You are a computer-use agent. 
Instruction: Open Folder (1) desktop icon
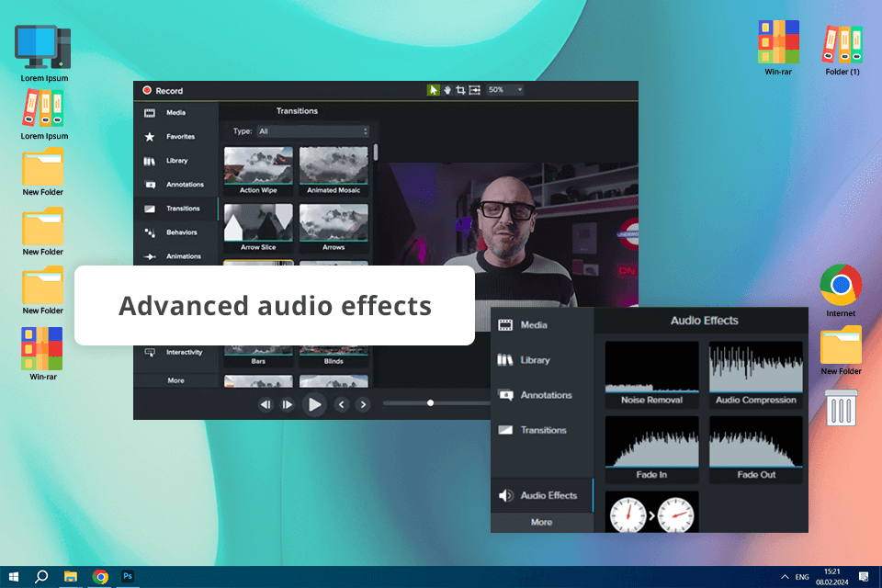842,50
